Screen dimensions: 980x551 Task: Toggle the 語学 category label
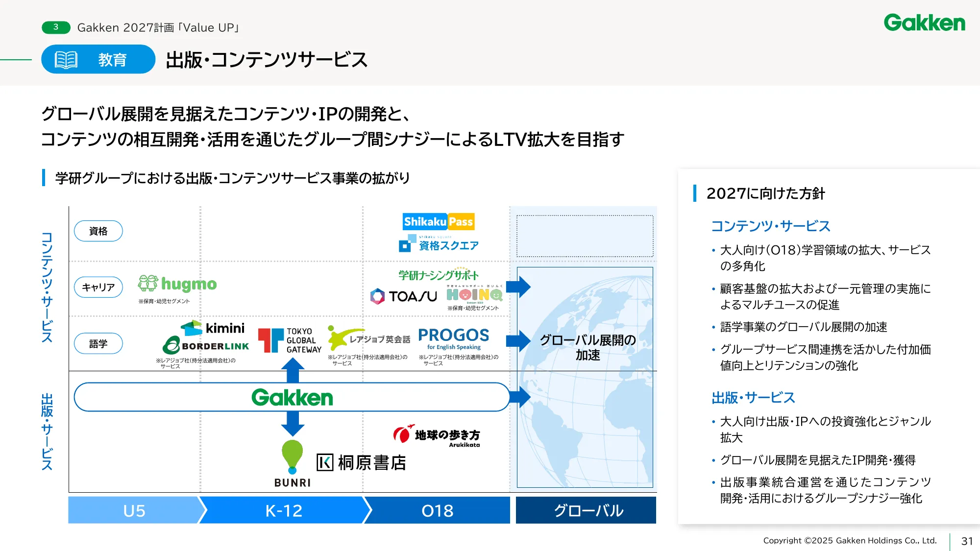coord(98,343)
